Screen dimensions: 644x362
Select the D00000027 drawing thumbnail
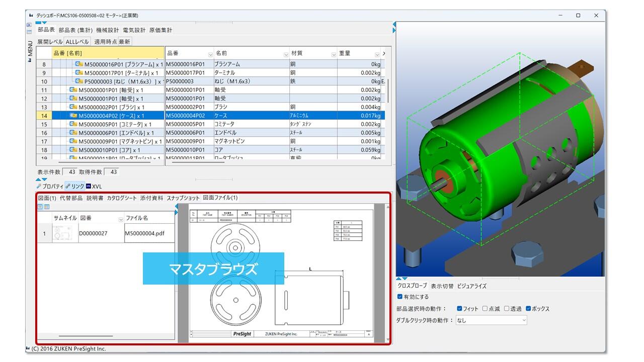(x=64, y=234)
